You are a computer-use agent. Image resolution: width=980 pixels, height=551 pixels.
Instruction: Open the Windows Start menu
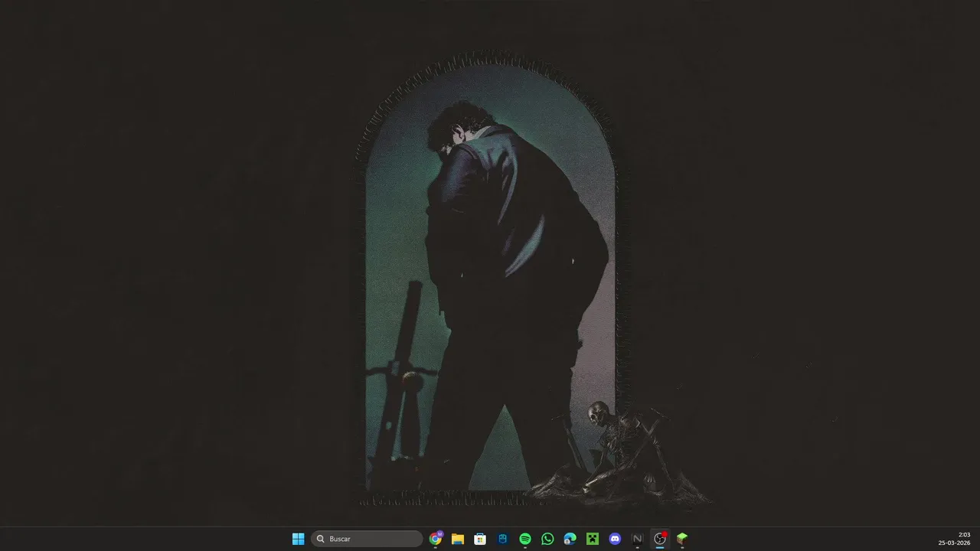point(298,539)
